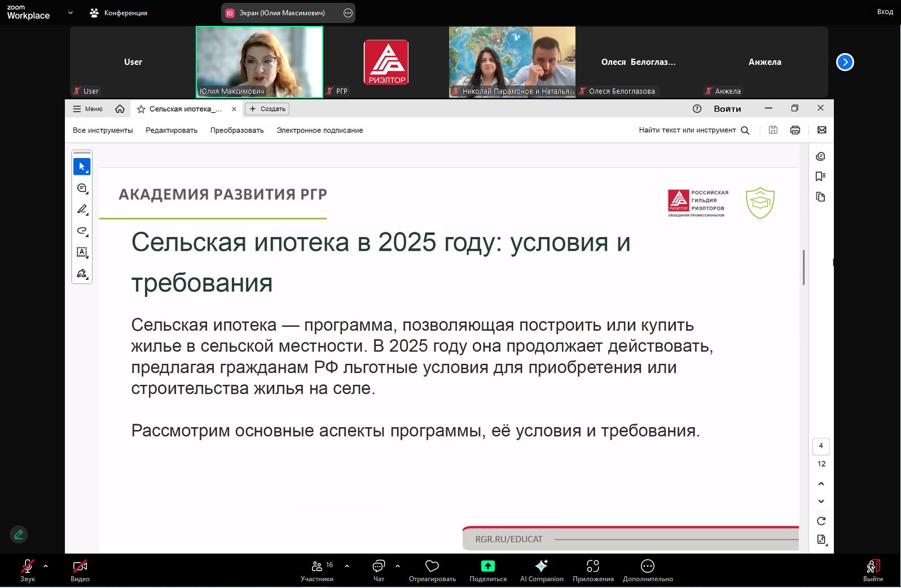901x588 pixels.
Task: Open Все инструменты menu
Action: pos(103,130)
